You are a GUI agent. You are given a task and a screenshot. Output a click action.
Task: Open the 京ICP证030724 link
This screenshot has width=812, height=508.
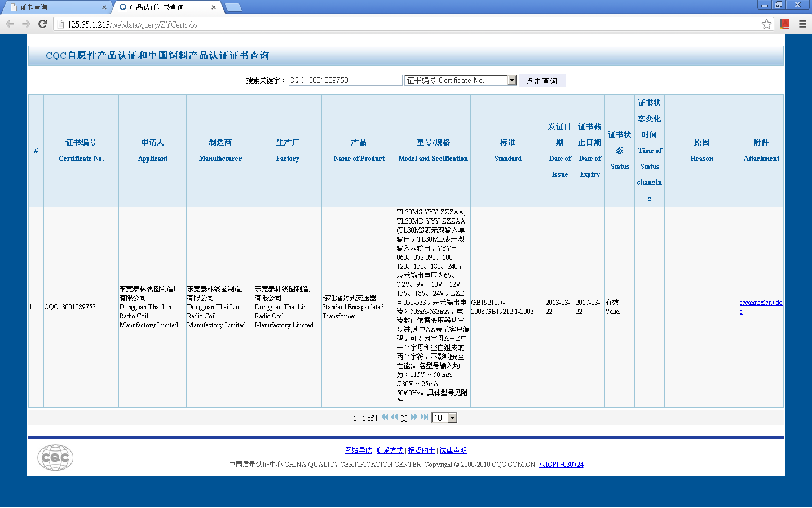pyautogui.click(x=561, y=465)
